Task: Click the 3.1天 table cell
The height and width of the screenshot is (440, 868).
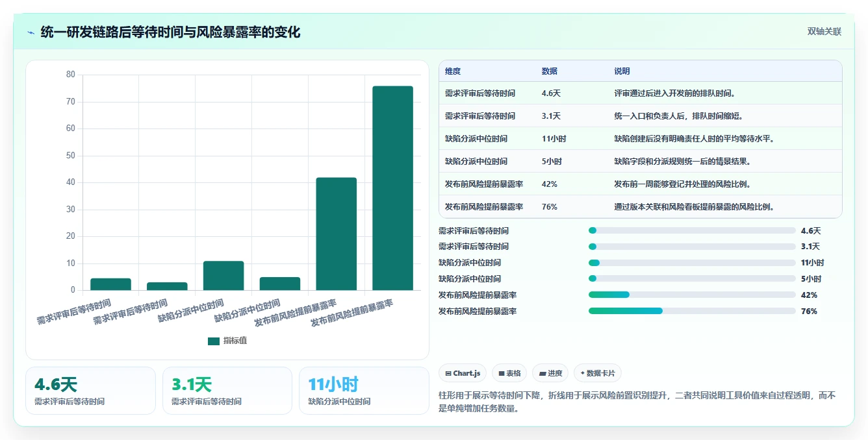Action: [551, 116]
